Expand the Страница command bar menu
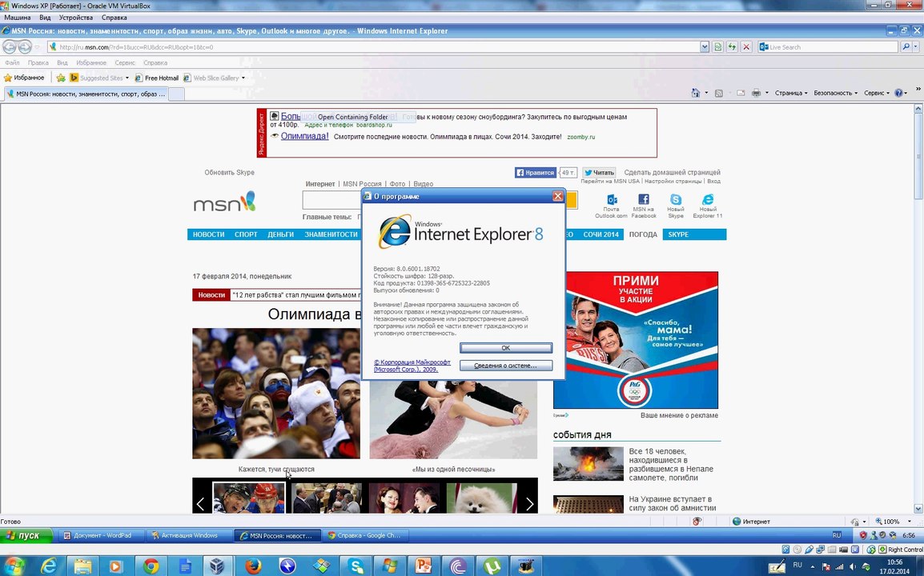Screen dimensions: 924x576 pos(791,93)
